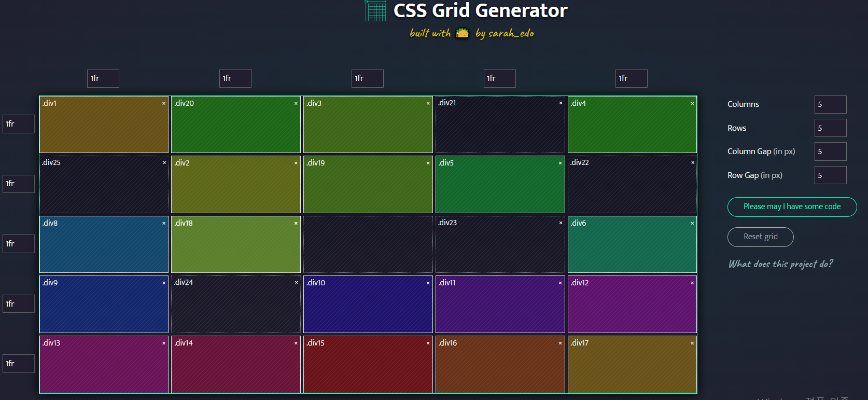Delete .div17 using x icon
The height and width of the screenshot is (400, 868).
(x=692, y=343)
